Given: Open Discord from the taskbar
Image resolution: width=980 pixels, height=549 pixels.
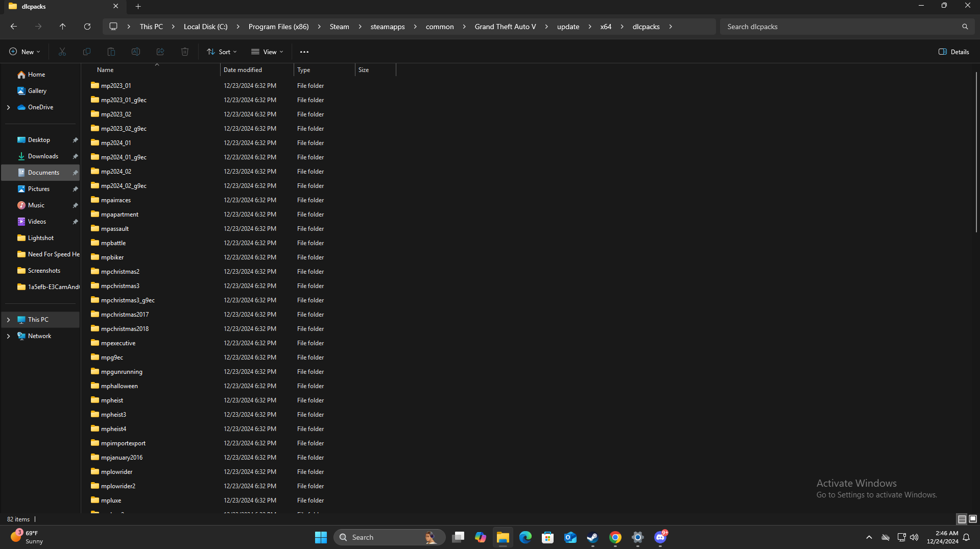Looking at the screenshot, I should pos(660,537).
